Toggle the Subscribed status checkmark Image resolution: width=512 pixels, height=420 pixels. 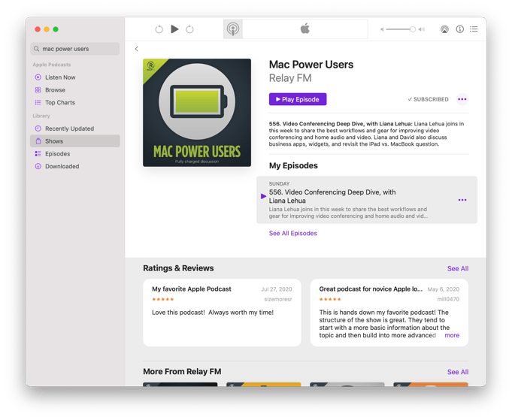click(428, 99)
